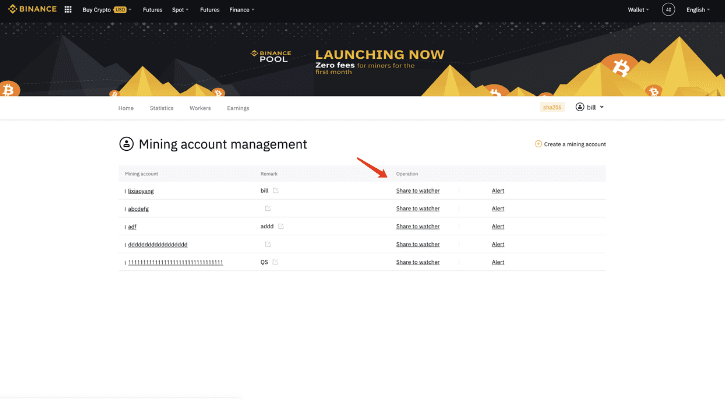
Task: Open Alert for the QS row
Action: pos(498,262)
